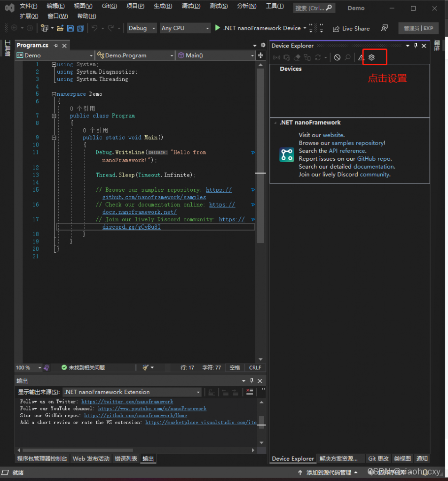Switch to the 解决方案资源 tab

pos(338,458)
